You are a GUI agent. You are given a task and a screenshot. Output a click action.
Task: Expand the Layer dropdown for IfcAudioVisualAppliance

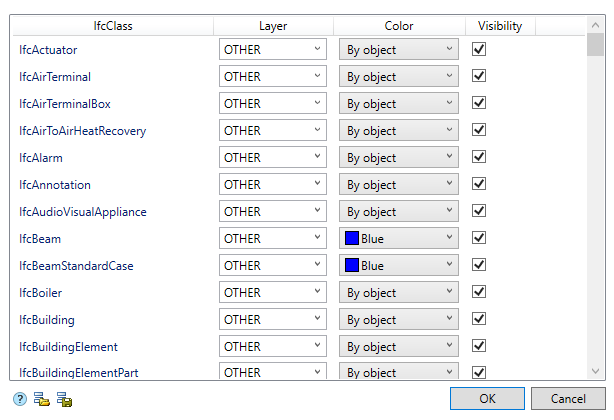pyautogui.click(x=272, y=212)
